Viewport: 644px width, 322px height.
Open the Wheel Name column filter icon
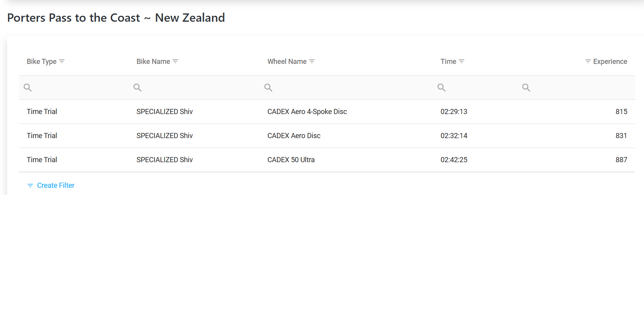pos(312,62)
